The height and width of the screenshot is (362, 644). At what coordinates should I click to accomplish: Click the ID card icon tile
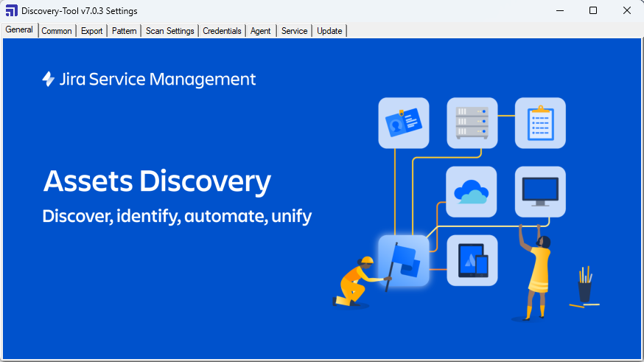tap(403, 122)
